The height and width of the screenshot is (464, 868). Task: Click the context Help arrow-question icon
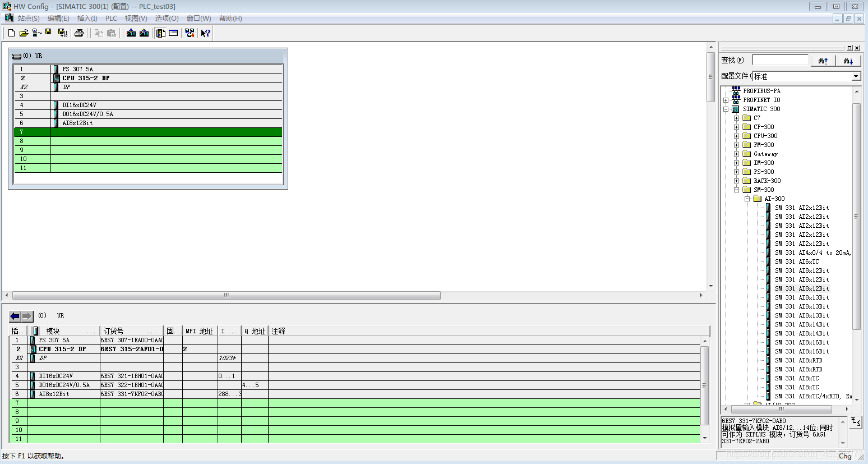(205, 33)
